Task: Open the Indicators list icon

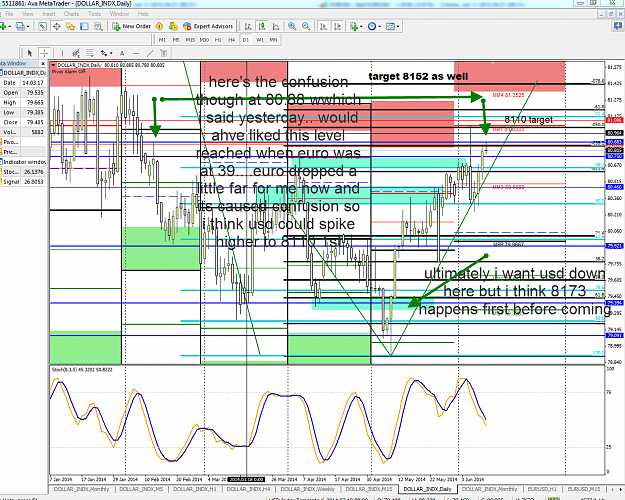Action: (354, 26)
